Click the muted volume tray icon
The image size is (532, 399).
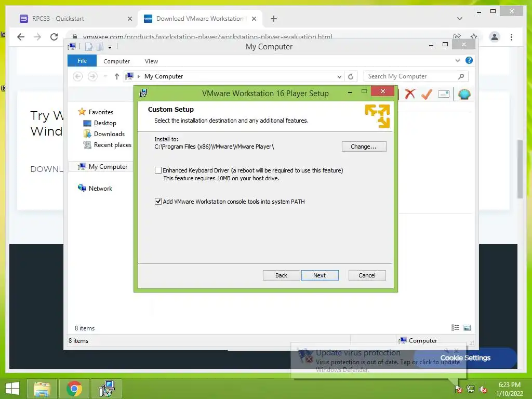pos(483,390)
